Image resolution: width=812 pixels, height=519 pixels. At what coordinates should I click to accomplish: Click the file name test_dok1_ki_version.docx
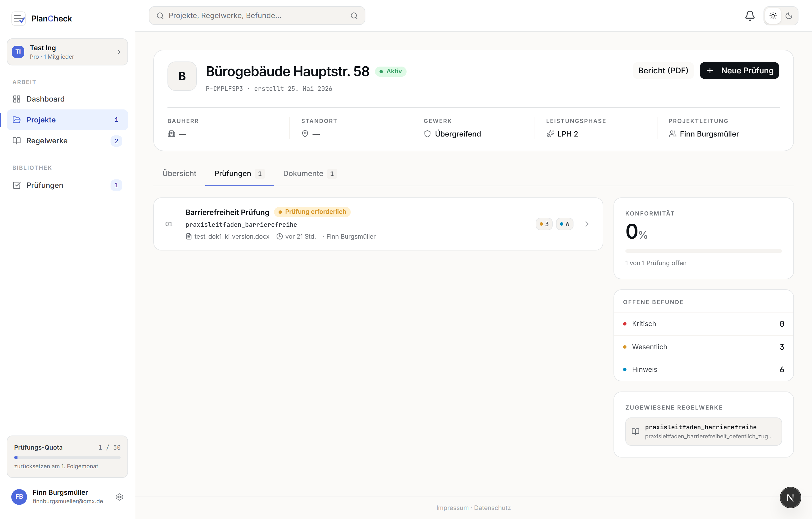232,237
